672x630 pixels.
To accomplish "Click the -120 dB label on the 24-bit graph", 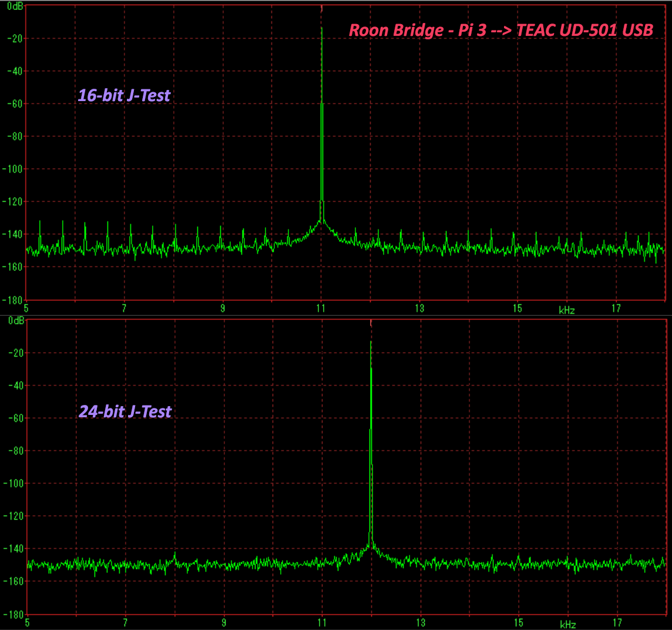I will pyautogui.click(x=13, y=516).
